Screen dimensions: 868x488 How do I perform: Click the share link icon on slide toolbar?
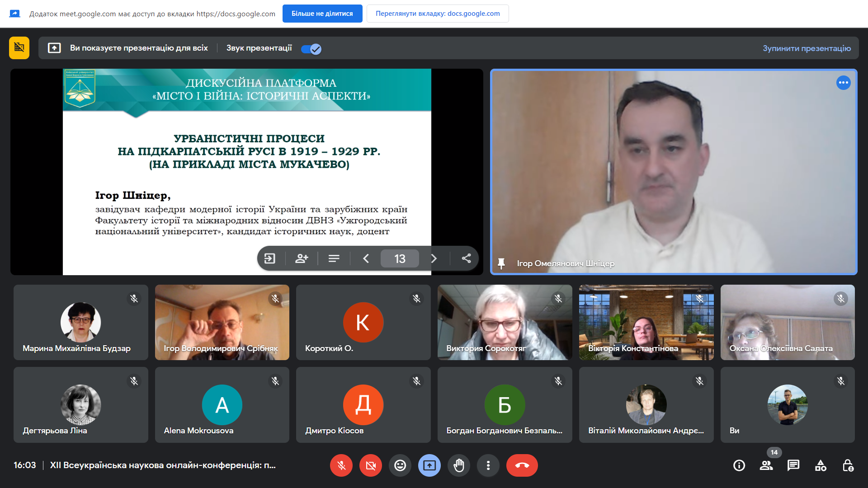[466, 258]
